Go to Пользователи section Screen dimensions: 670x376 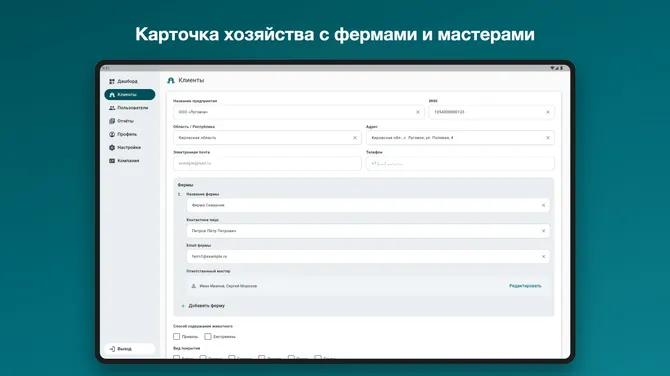129,108
